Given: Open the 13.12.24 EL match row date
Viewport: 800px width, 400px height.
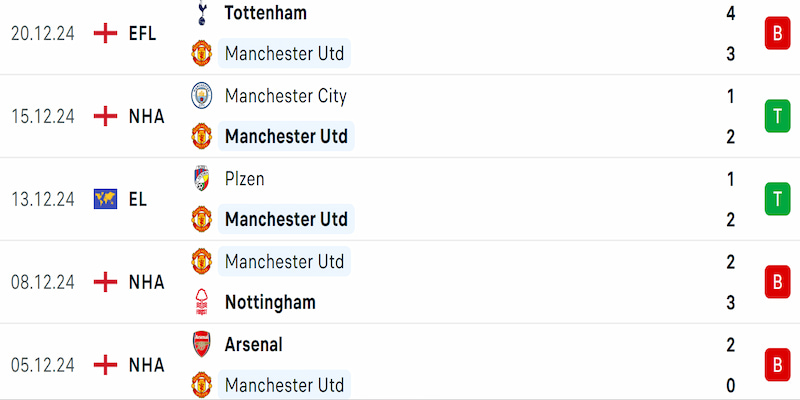Looking at the screenshot, I should tap(43, 199).
